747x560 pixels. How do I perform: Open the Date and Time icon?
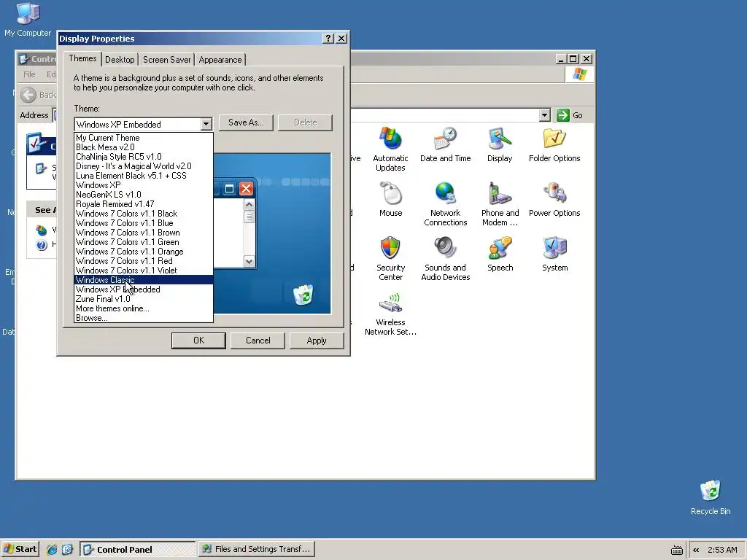click(445, 145)
